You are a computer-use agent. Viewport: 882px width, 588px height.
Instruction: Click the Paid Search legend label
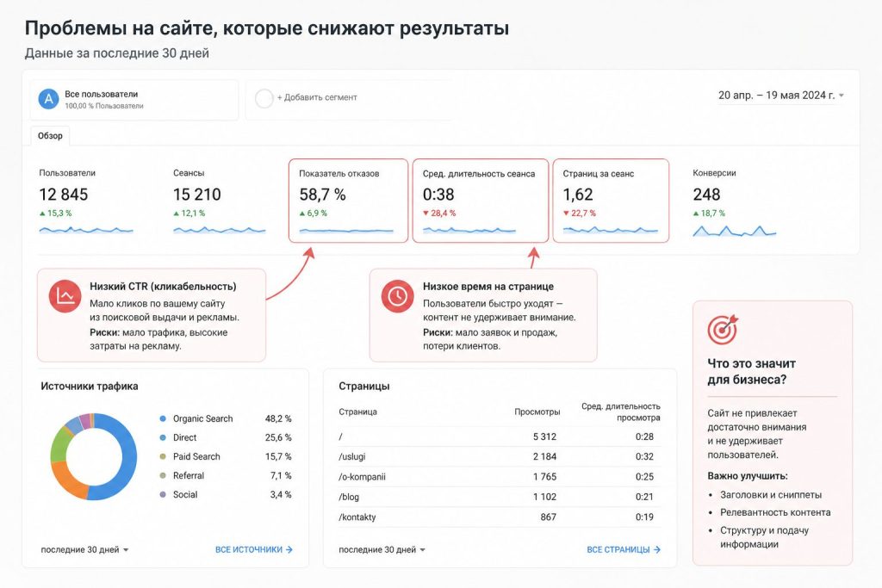tap(196, 457)
